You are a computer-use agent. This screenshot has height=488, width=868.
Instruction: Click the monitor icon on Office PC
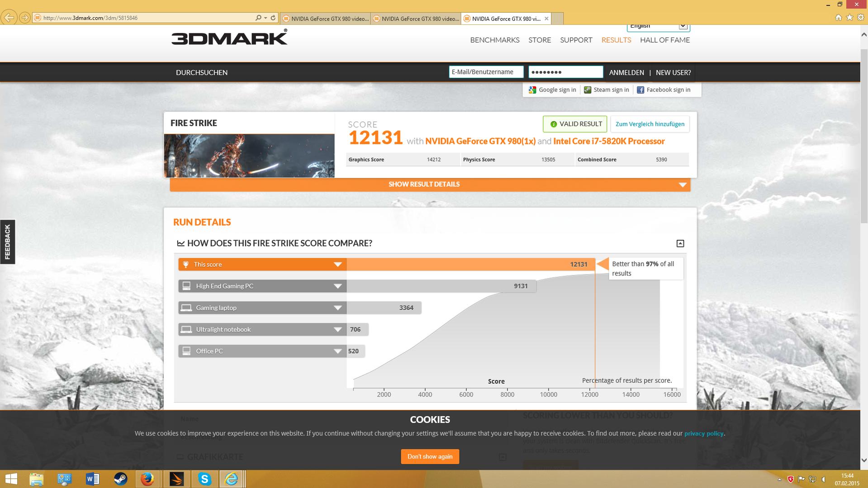186,351
